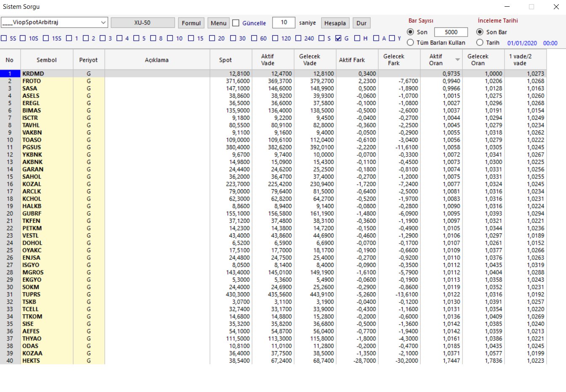This screenshot has width=566, height=392.
Task: Select the Son bar count radio
Action: [410, 32]
